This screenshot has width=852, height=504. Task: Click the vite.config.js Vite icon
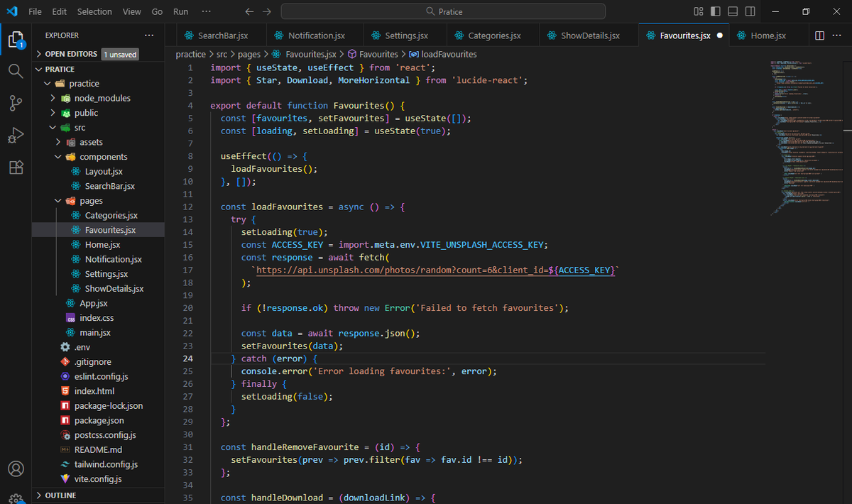pos(65,479)
